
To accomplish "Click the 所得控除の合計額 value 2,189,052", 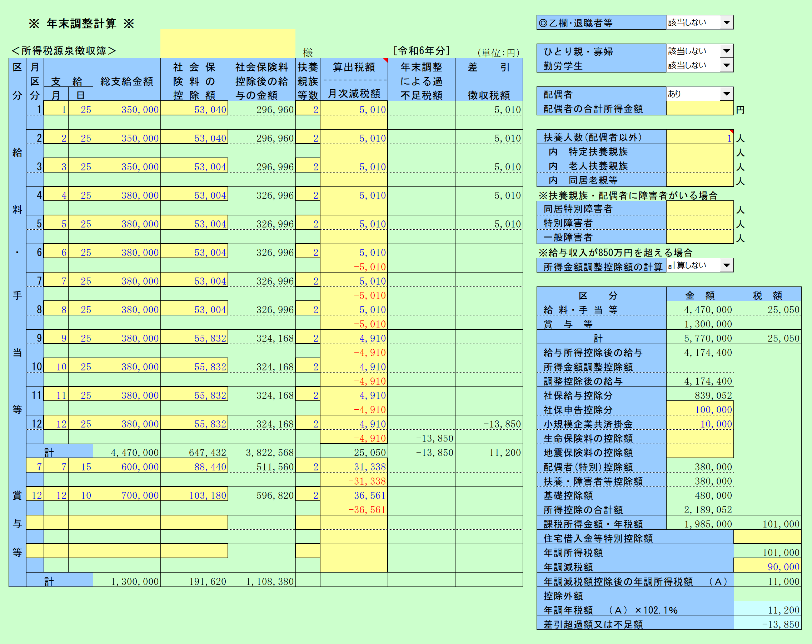I will (x=700, y=509).
